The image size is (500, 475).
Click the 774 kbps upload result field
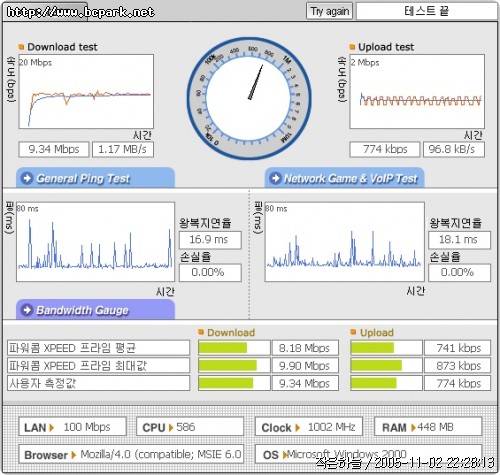(385, 149)
